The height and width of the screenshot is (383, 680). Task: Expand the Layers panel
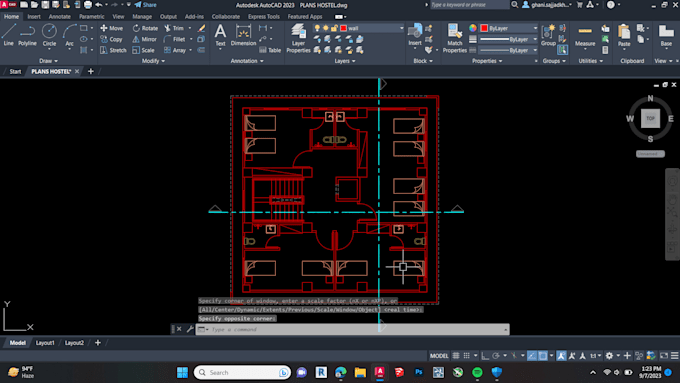click(x=345, y=61)
